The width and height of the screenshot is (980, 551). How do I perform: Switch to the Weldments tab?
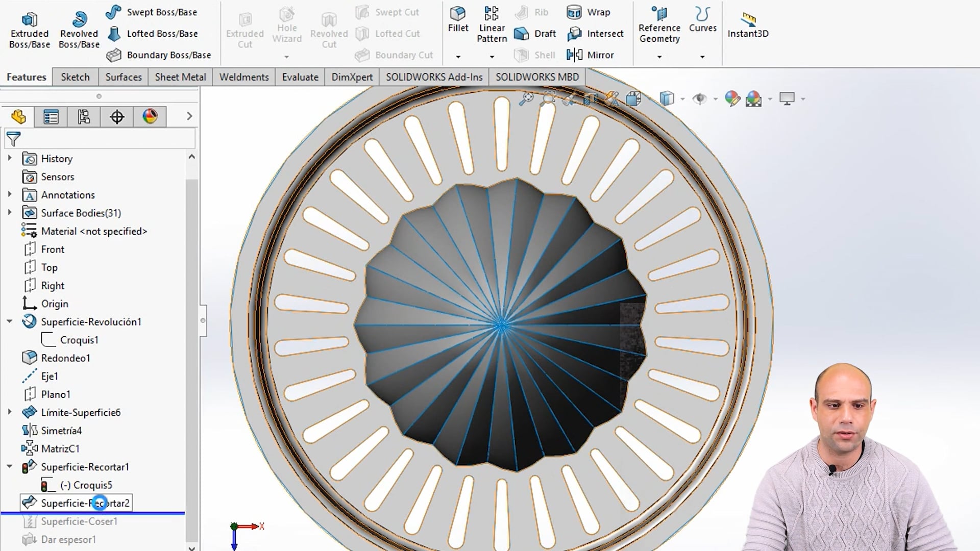244,77
